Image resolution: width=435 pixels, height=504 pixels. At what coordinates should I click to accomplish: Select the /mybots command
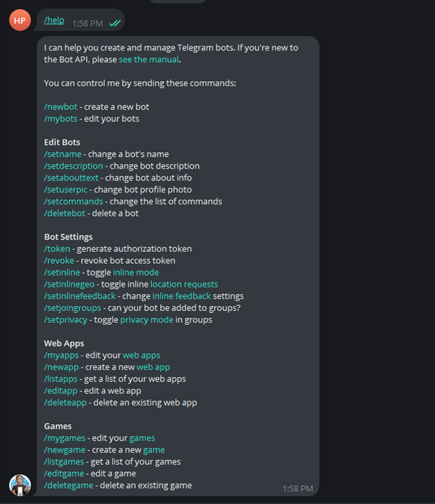coord(60,119)
